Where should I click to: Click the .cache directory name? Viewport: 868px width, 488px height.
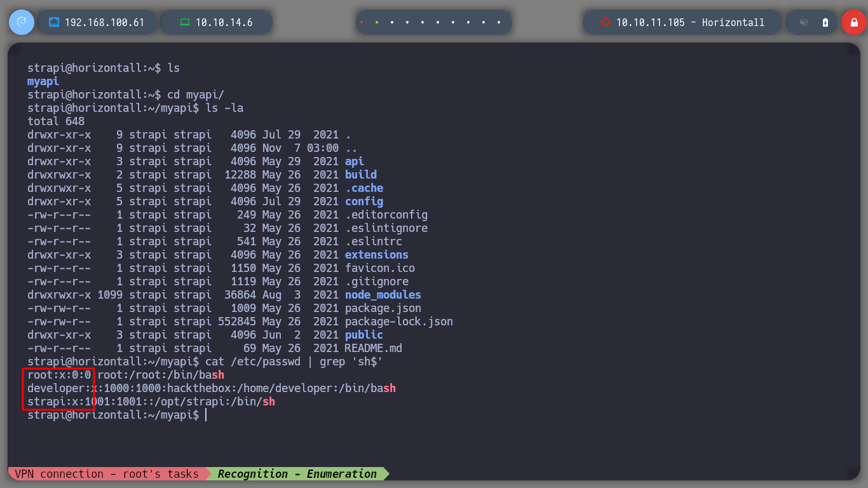[364, 188]
